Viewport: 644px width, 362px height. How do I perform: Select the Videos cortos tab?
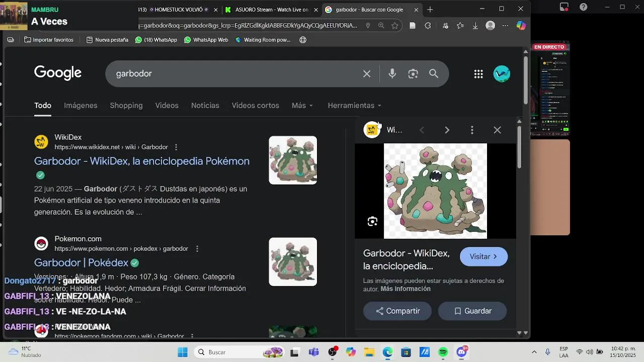coord(255,106)
